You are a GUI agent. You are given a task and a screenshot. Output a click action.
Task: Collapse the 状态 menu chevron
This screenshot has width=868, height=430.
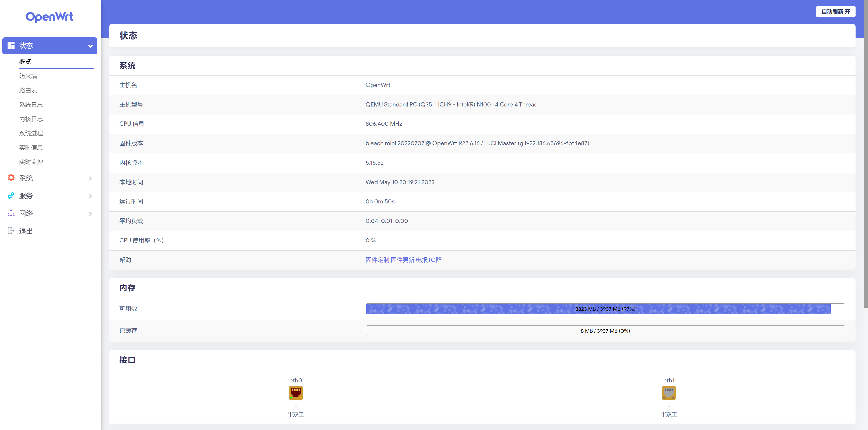(x=90, y=46)
